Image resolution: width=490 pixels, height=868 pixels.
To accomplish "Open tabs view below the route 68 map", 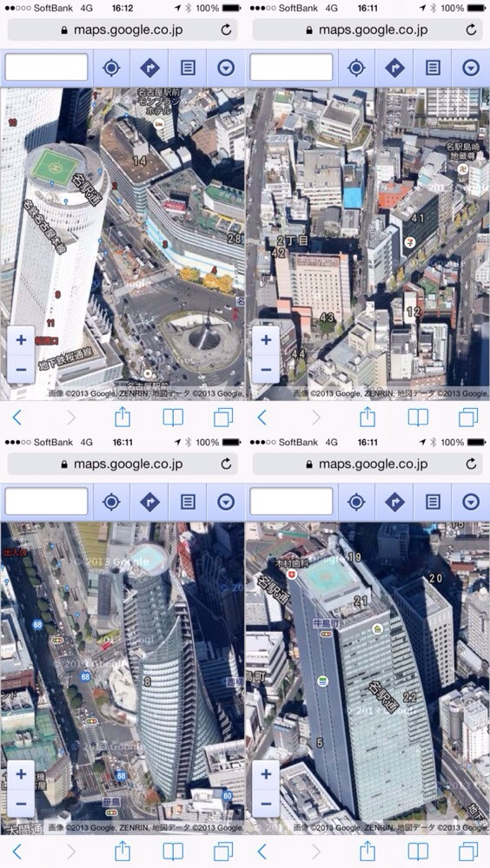I will pos(223,852).
